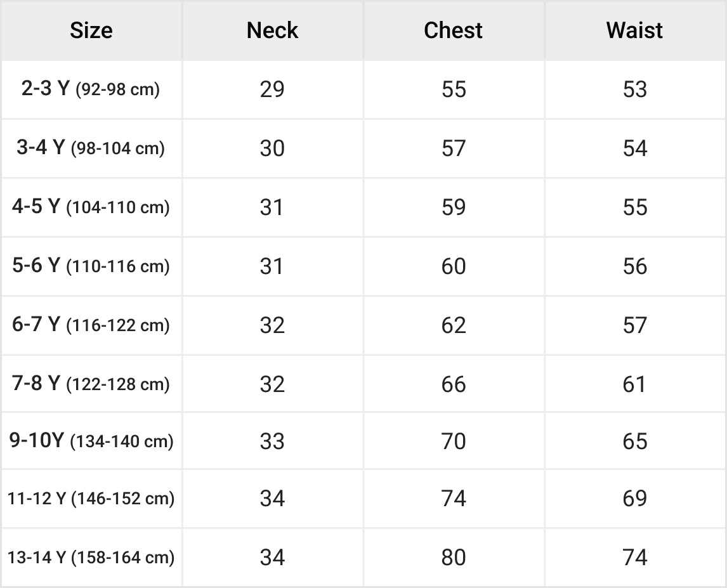
Task: Select the 5-6 Y (110-116 cm) size label
Action: [x=91, y=266]
